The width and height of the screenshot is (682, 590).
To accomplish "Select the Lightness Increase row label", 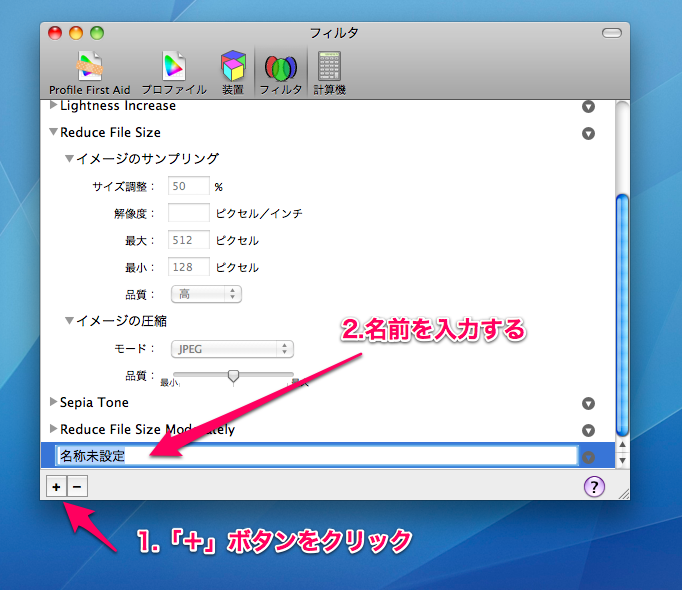I will [118, 106].
